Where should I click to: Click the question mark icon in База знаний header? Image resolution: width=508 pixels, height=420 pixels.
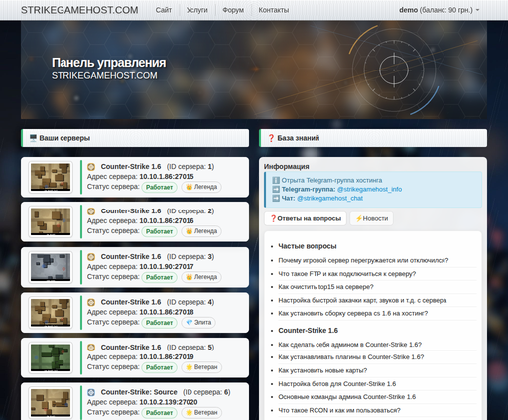coord(271,138)
